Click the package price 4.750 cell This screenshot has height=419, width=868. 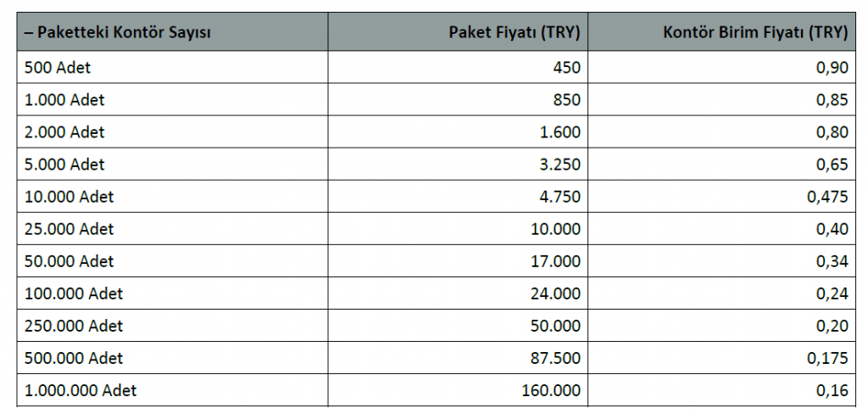click(x=458, y=197)
